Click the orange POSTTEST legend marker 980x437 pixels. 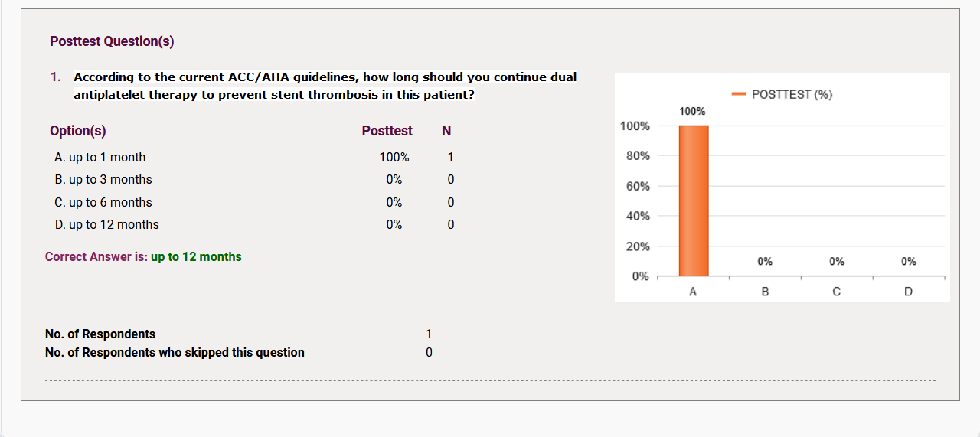tap(739, 95)
